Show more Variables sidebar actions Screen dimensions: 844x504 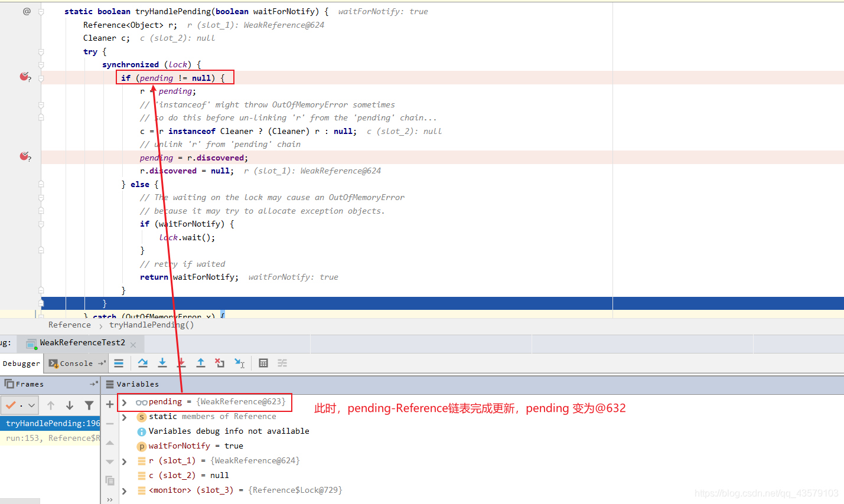[109, 499]
